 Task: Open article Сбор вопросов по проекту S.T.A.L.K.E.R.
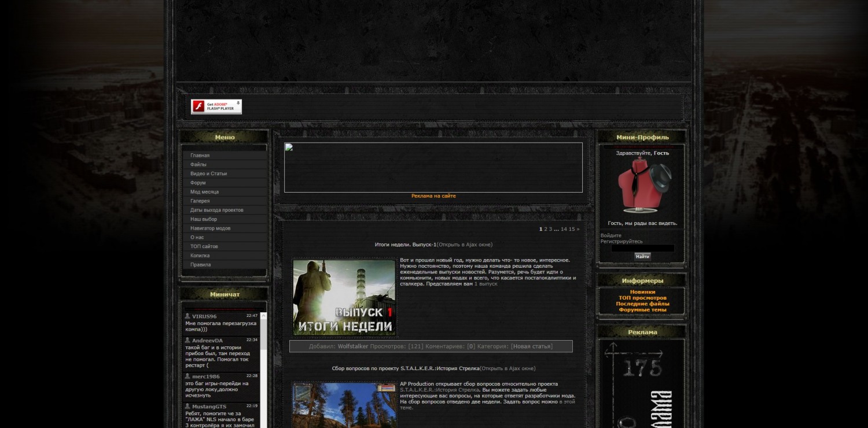click(406, 368)
